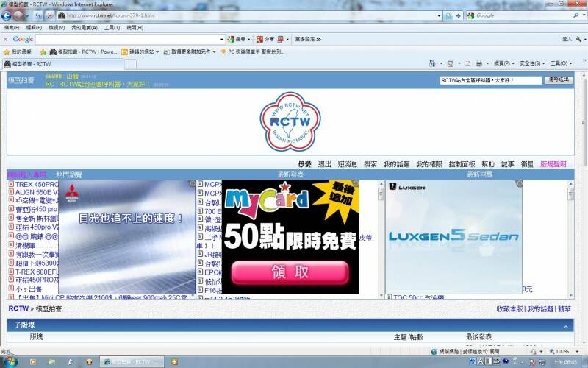
Task: Open the Windows Start orb
Action: (x=10, y=361)
